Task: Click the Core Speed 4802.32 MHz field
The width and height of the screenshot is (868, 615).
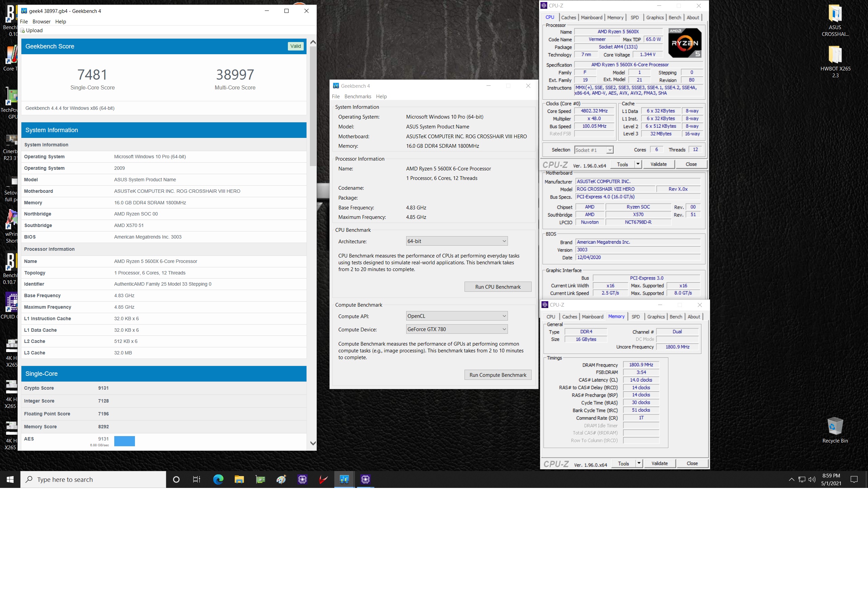Action: pyautogui.click(x=594, y=111)
